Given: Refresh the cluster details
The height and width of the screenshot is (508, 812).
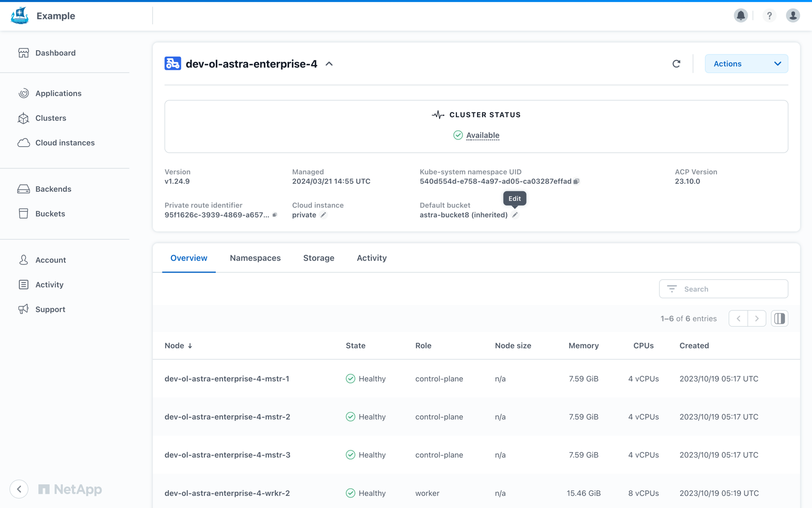Looking at the screenshot, I should [676, 64].
